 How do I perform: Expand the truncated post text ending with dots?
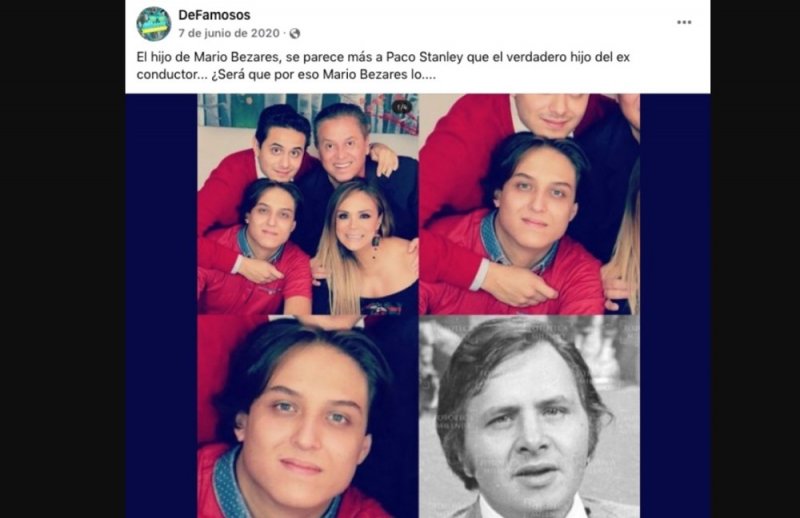pyautogui.click(x=427, y=75)
